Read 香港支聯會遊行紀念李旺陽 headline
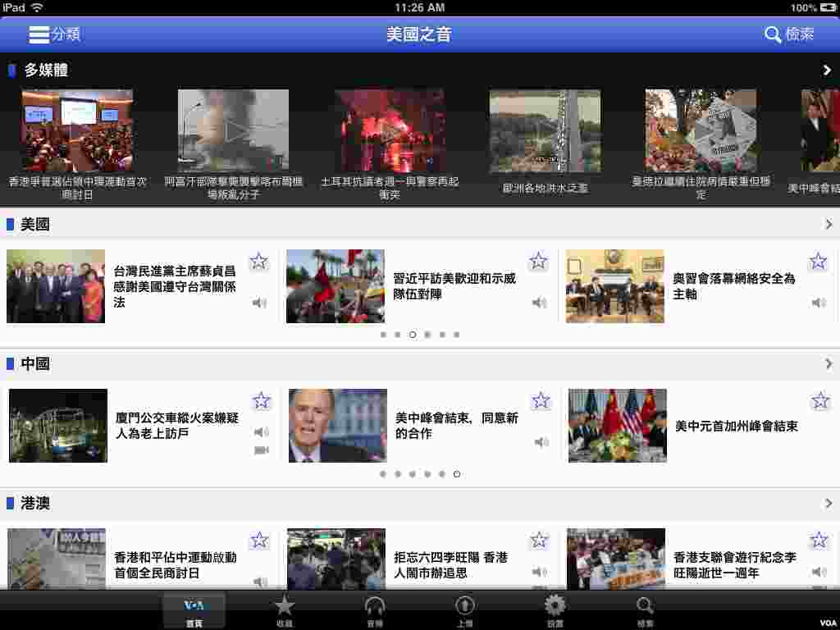 (x=734, y=565)
